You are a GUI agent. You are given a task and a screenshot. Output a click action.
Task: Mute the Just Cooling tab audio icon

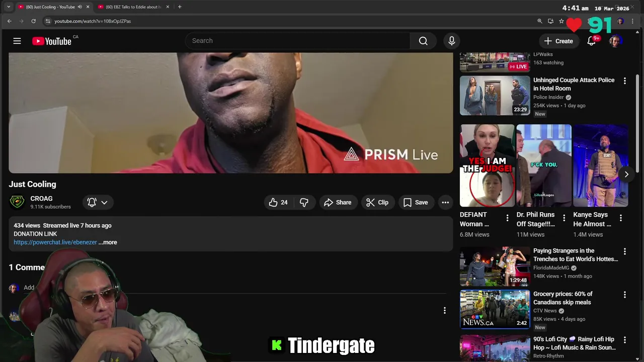tap(79, 7)
